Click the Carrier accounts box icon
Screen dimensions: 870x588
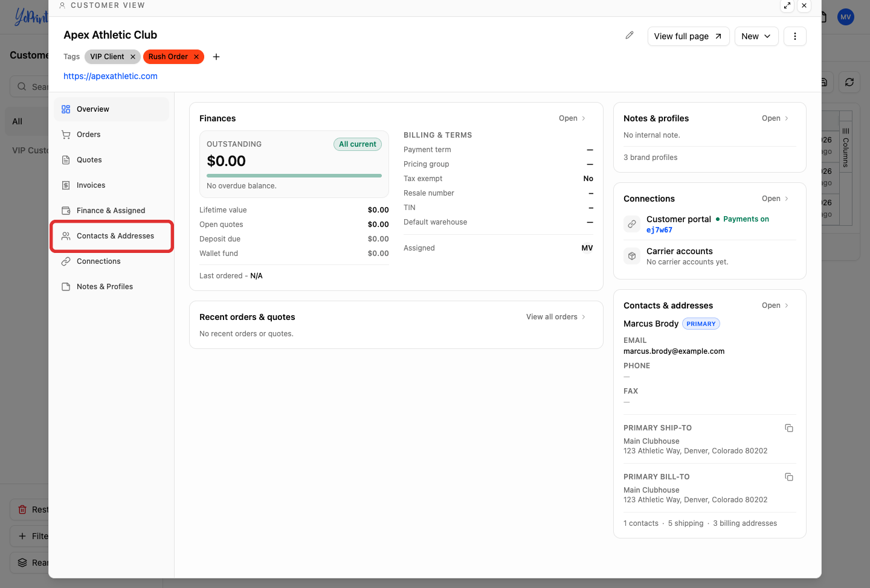632,256
